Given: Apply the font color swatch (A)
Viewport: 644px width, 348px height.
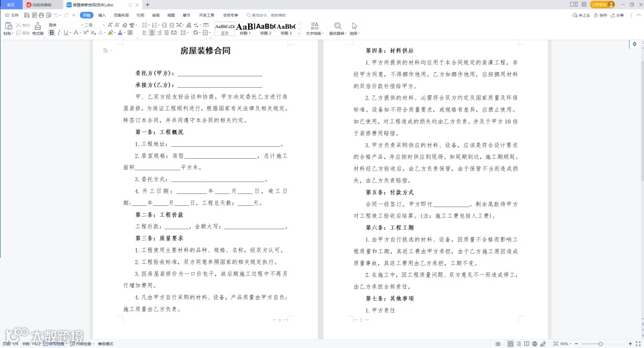Looking at the screenshot, I should [x=120, y=32].
